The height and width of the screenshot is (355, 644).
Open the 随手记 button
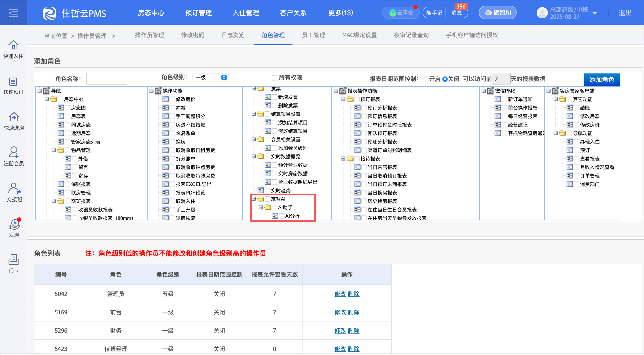pos(434,13)
